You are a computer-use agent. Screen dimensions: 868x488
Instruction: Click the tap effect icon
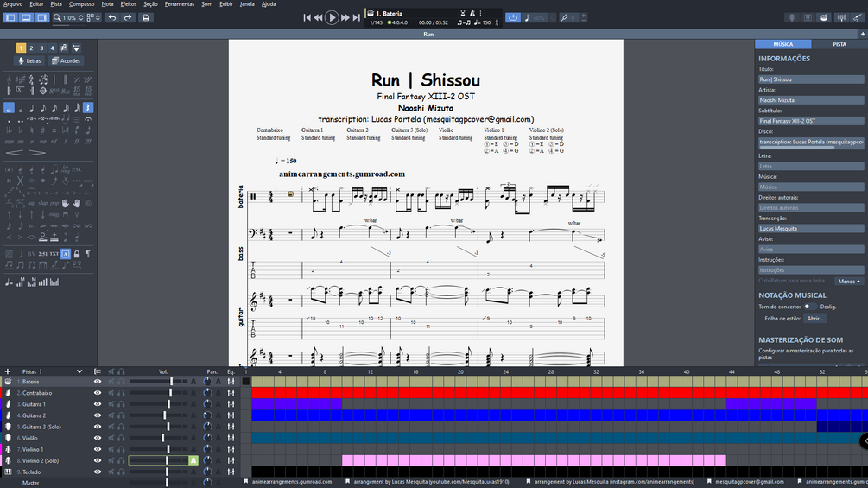point(32,203)
